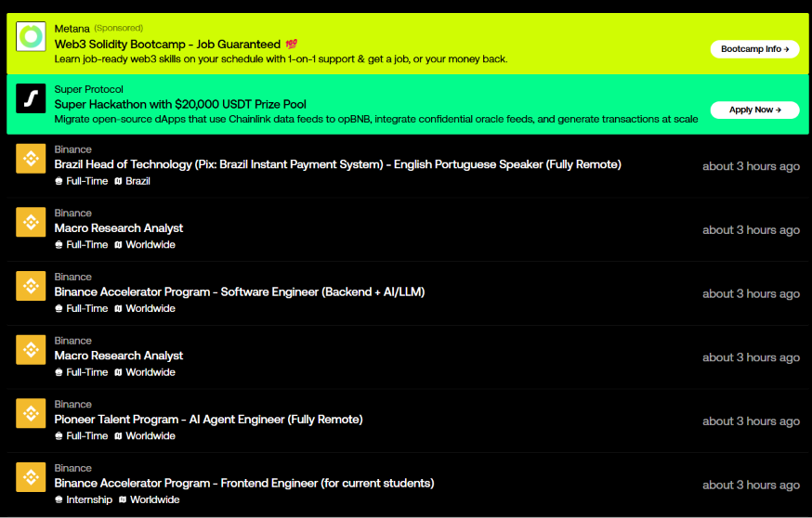
Task: Click Binance logo beside Frontend Engineer internship
Action: (x=31, y=477)
